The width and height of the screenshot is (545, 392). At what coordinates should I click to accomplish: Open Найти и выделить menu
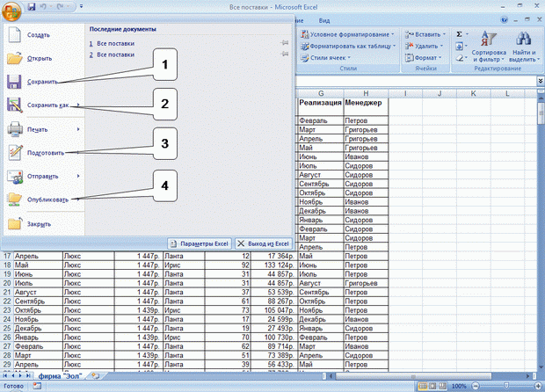[524, 47]
